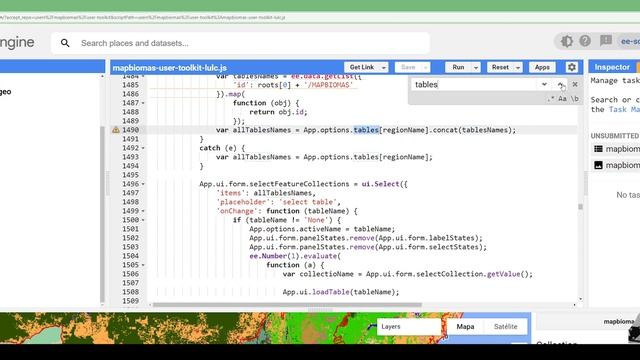Toggle whole word \b search option
The width and height of the screenshot is (640, 360).
(x=574, y=99)
